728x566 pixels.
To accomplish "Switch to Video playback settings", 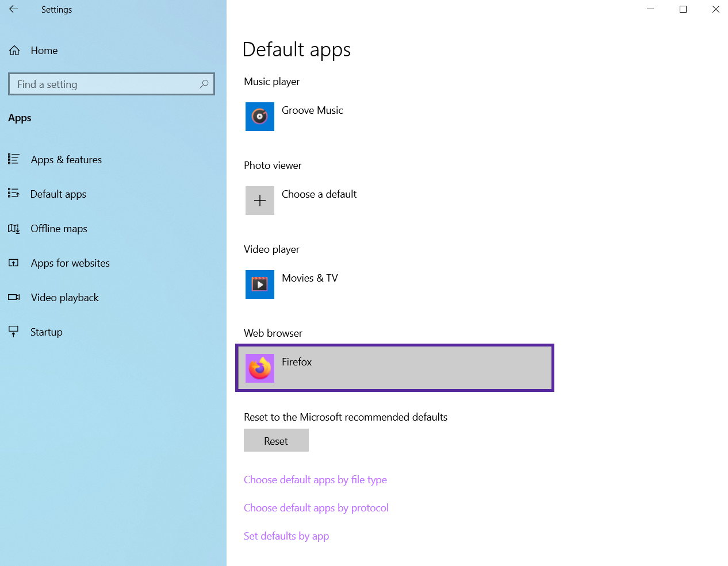I will tap(64, 298).
